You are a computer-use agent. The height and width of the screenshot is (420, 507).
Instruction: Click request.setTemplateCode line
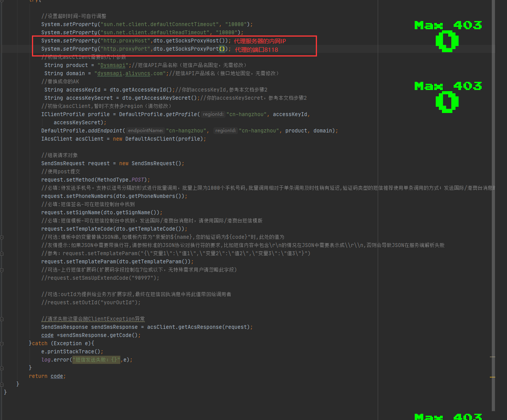click(114, 229)
